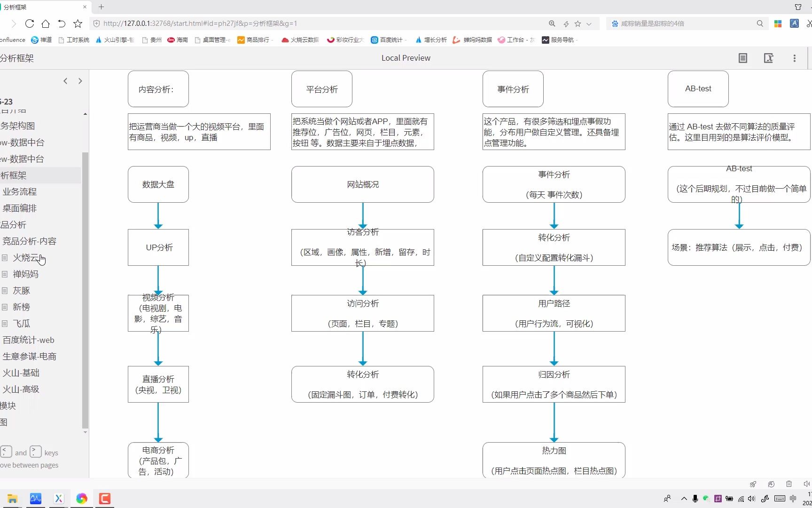Click the 数据大盘 flowchart box
This screenshot has width=812, height=508.
coord(158,184)
